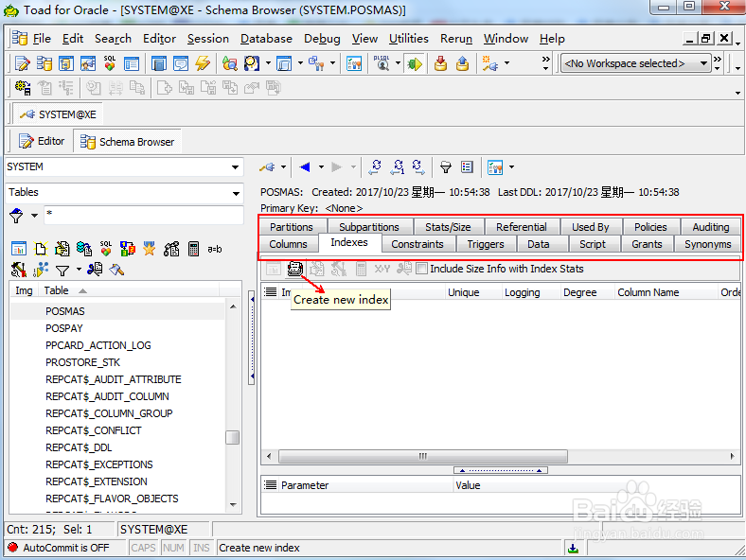Switch to the Stats/Size tab
The image size is (746, 560).
coord(448,227)
